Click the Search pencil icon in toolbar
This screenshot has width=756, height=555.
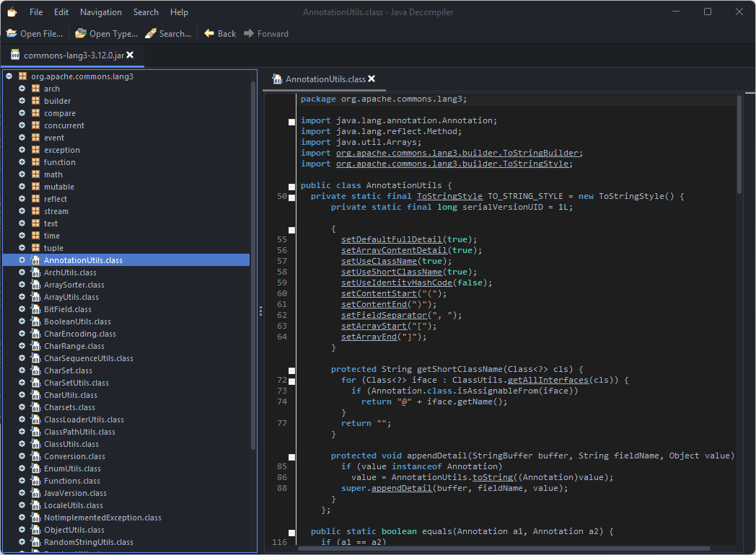coord(151,33)
